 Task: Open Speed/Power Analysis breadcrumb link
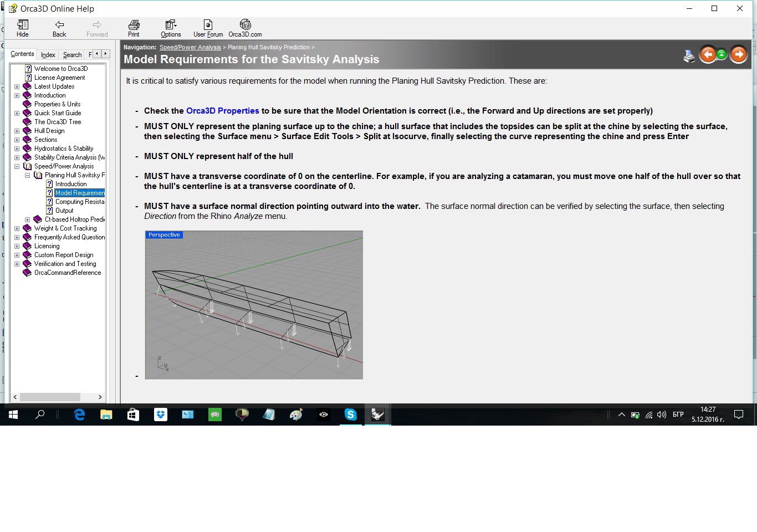tap(190, 48)
